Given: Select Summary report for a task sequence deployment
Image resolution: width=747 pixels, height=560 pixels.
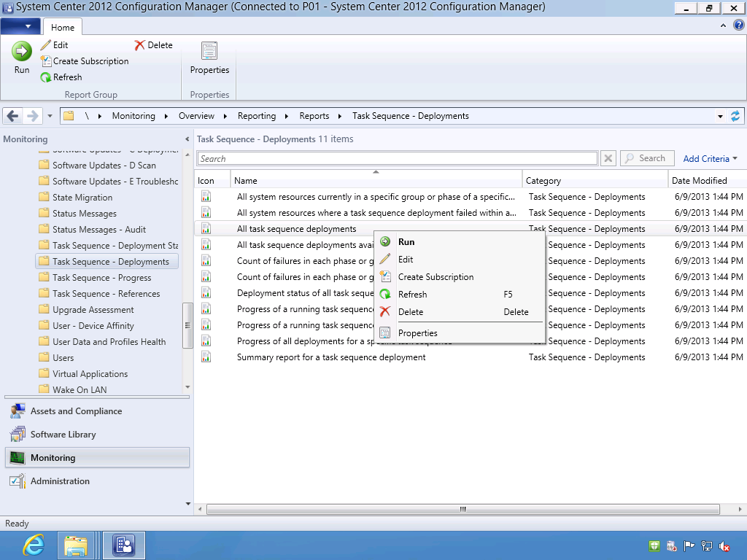Looking at the screenshot, I should click(x=331, y=357).
